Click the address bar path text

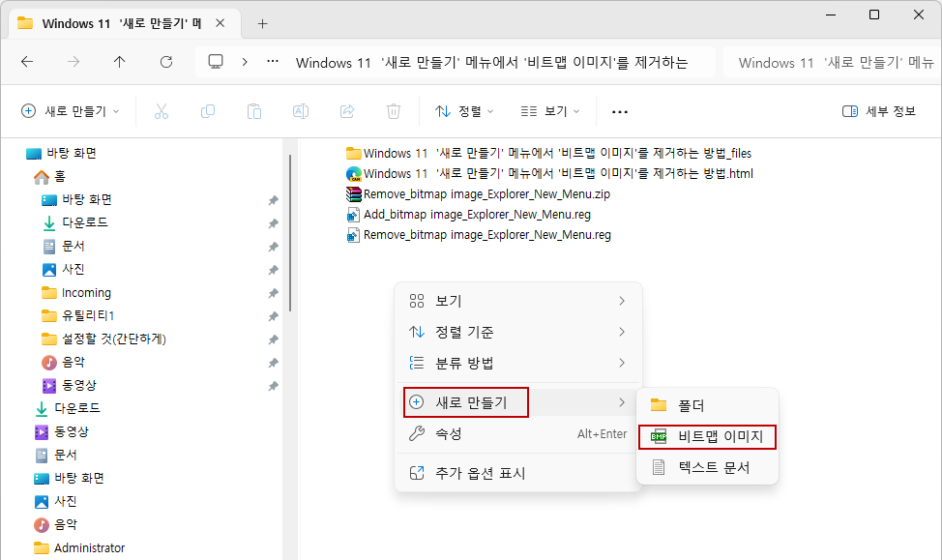(491, 63)
